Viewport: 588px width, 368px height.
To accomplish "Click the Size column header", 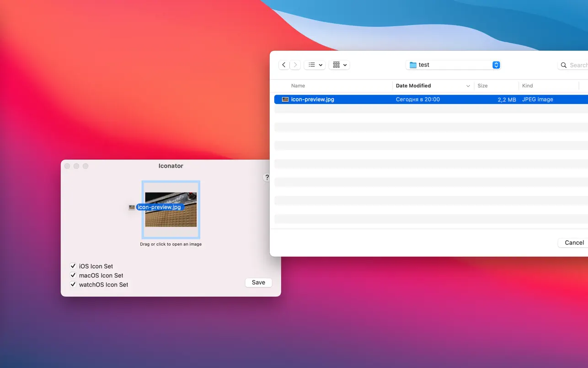I will coord(482,86).
